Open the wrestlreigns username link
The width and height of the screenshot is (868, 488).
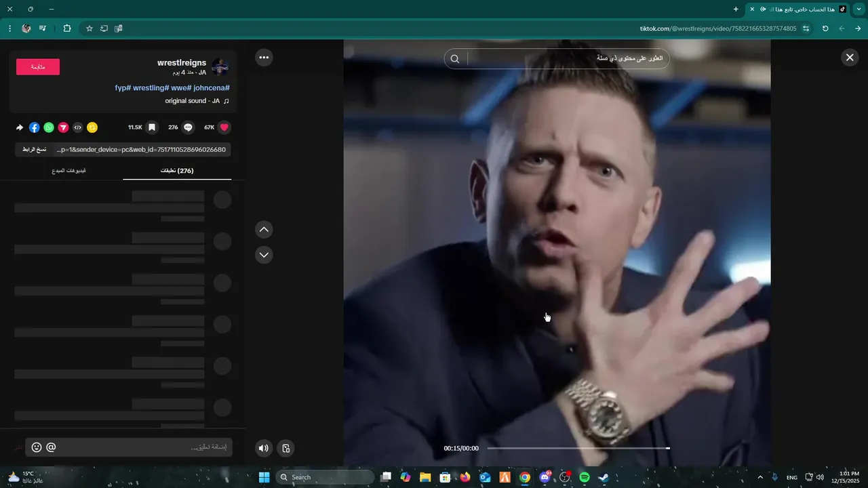click(x=182, y=63)
